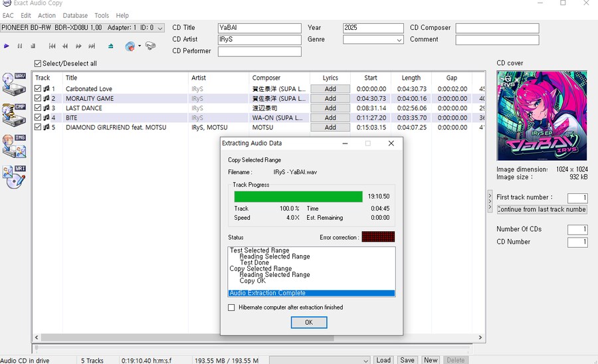
Task: Select Audio Extraction Complete status line
Action: (312, 293)
